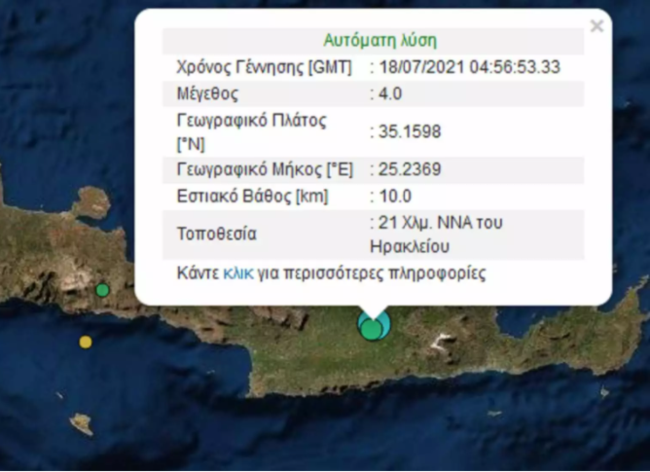Click the 'Μέγεθος' label
650x472 pixels.
click(207, 94)
